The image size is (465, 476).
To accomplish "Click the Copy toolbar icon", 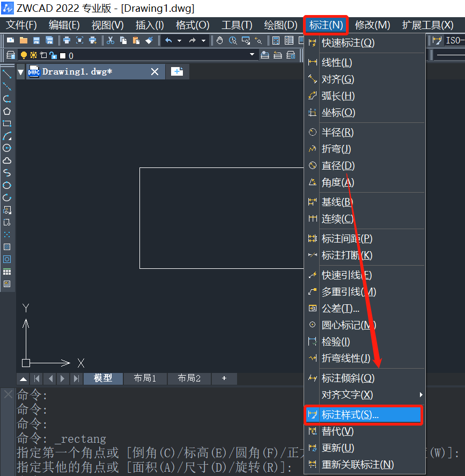I will coord(123,40).
